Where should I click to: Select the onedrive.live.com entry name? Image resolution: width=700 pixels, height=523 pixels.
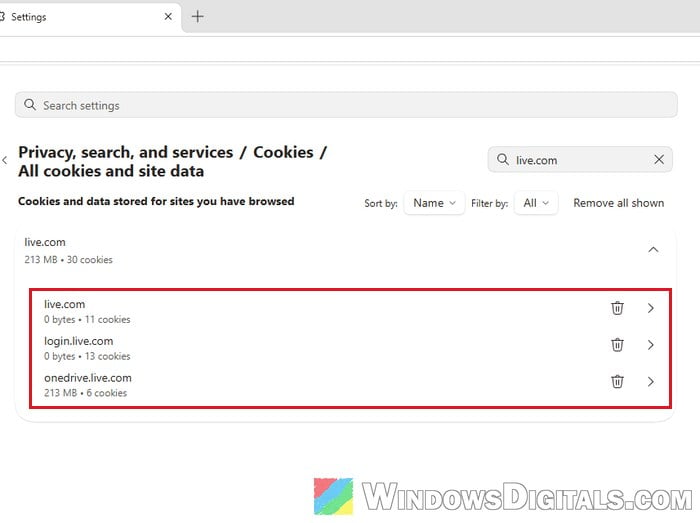pos(88,378)
